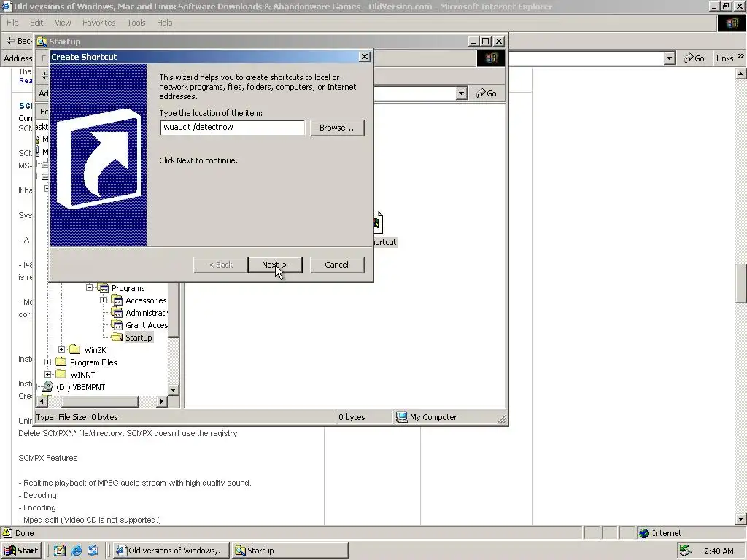This screenshot has width=747, height=560.
Task: Expand the Win2K folder node
Action: click(61, 349)
